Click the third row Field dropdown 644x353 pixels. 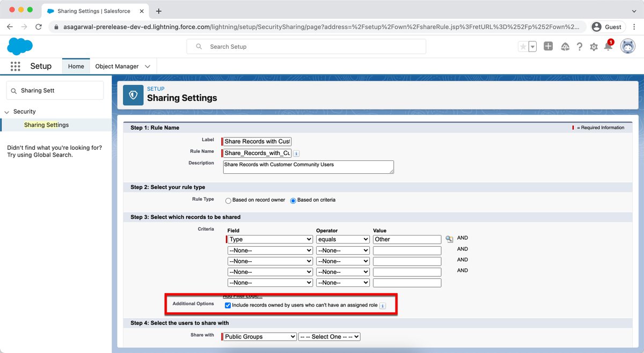pyautogui.click(x=270, y=261)
